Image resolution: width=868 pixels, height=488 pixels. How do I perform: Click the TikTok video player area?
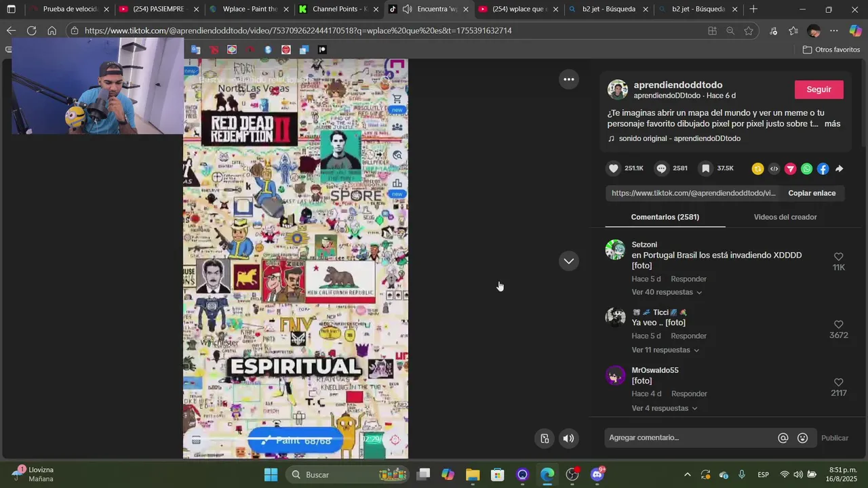click(x=296, y=259)
